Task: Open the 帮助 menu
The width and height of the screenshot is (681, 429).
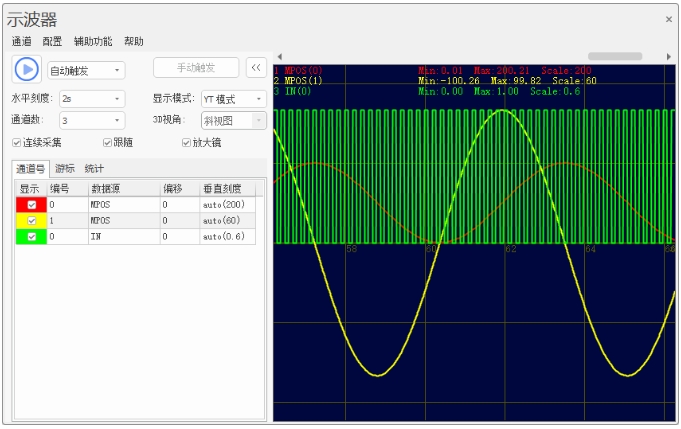Action: [134, 41]
